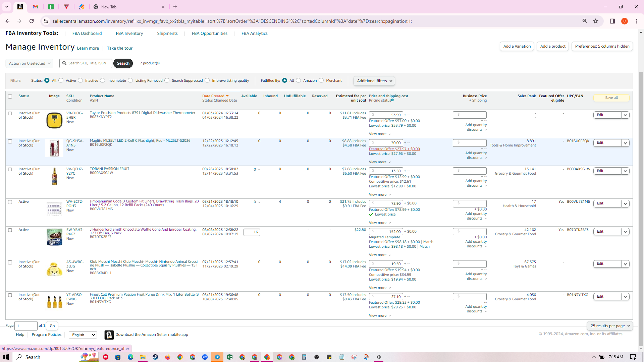Open Settings gear in the taskbar
The height and width of the screenshot is (362, 644).
tap(379, 357)
